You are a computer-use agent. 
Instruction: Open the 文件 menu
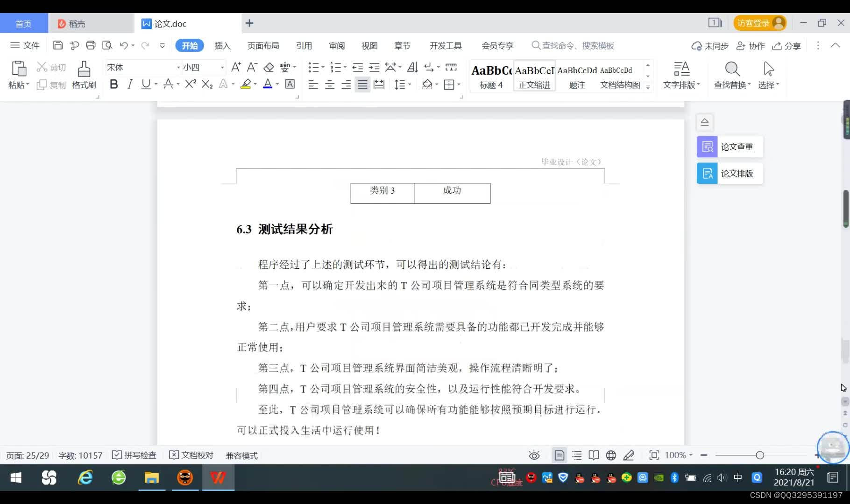point(25,45)
